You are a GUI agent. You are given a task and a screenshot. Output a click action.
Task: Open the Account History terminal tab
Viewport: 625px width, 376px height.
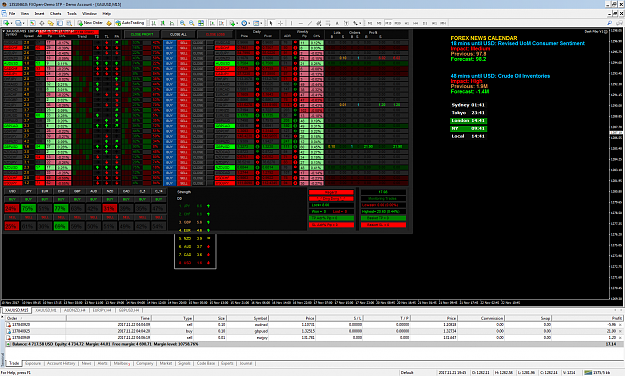pos(61,364)
